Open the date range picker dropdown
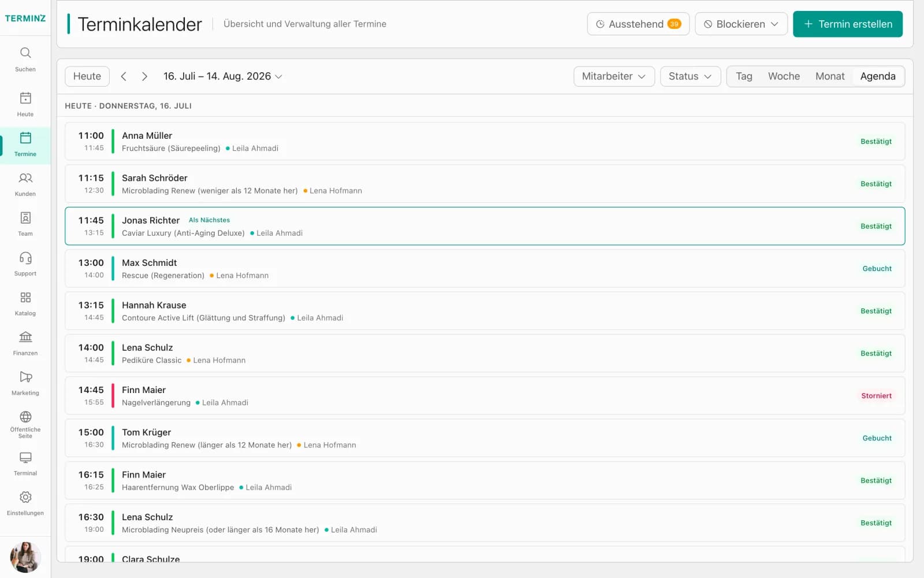The width and height of the screenshot is (924, 578). point(223,76)
